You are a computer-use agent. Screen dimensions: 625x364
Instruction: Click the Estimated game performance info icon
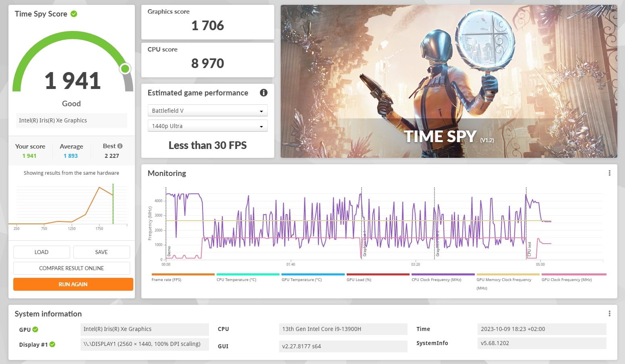[264, 93]
